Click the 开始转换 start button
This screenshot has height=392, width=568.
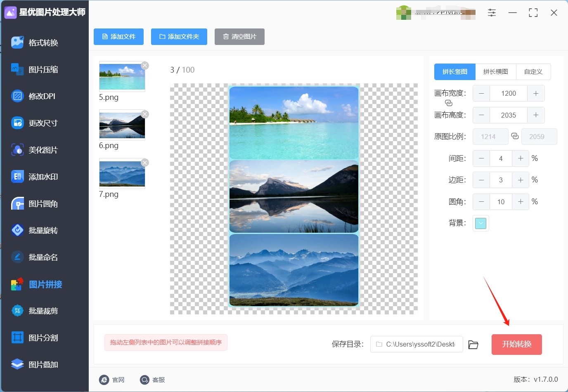516,344
